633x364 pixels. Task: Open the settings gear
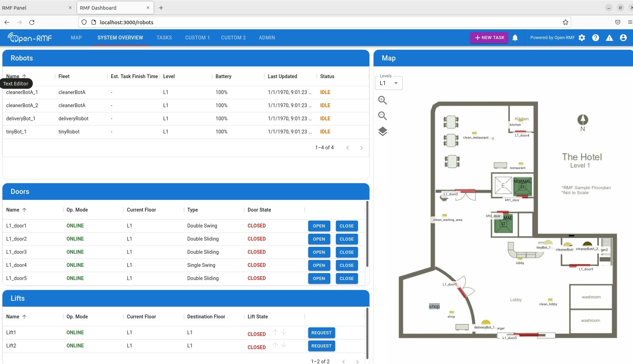pos(582,38)
